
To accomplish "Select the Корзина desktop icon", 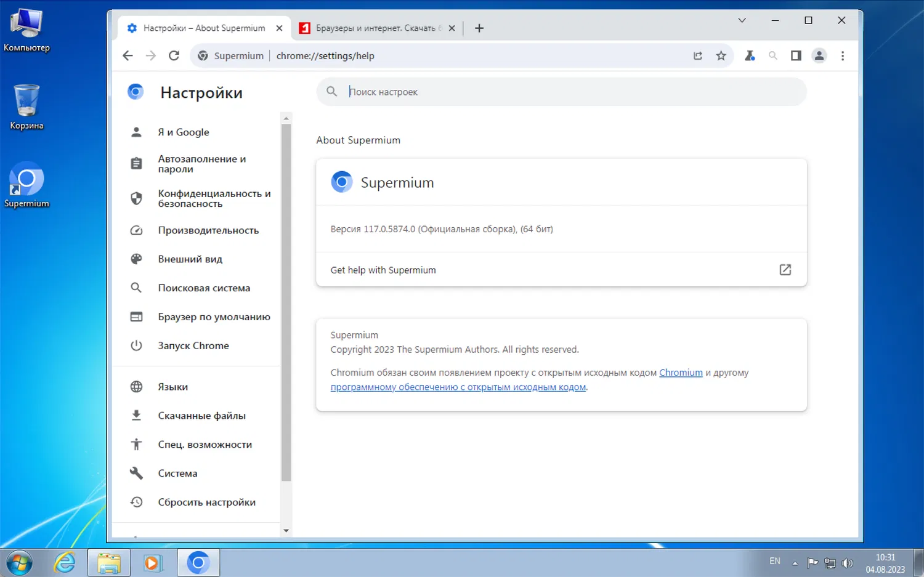I will (x=26, y=107).
